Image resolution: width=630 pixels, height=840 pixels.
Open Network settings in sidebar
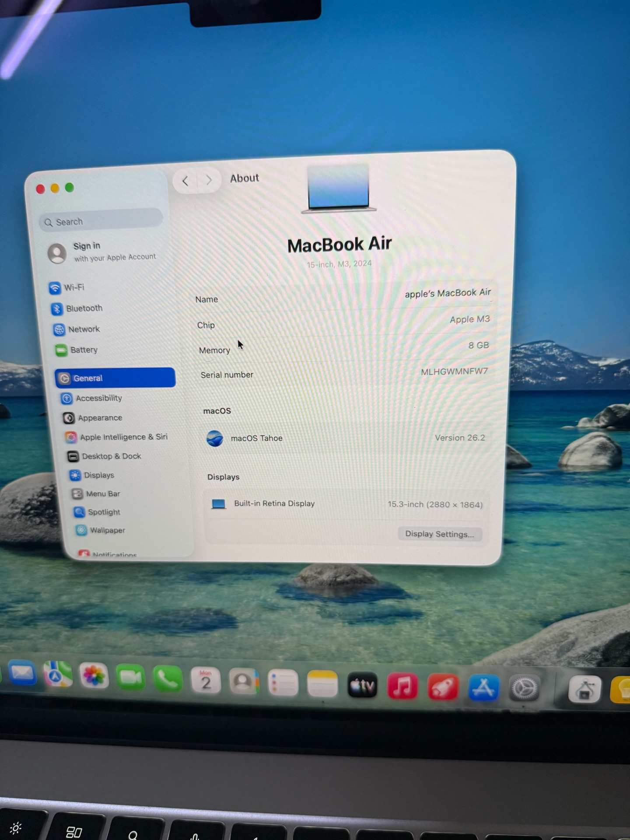coord(77,329)
